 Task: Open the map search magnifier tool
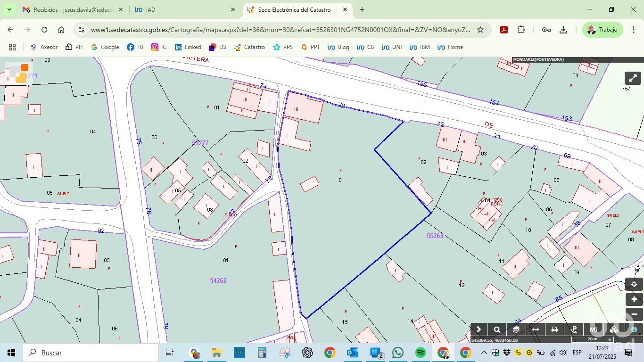click(x=497, y=329)
